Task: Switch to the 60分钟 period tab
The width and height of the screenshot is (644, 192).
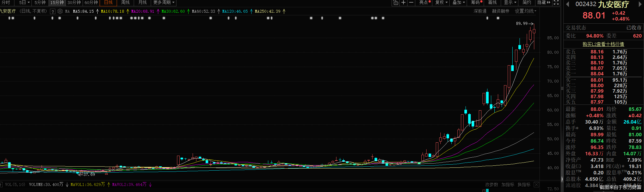Action: click(91, 3)
